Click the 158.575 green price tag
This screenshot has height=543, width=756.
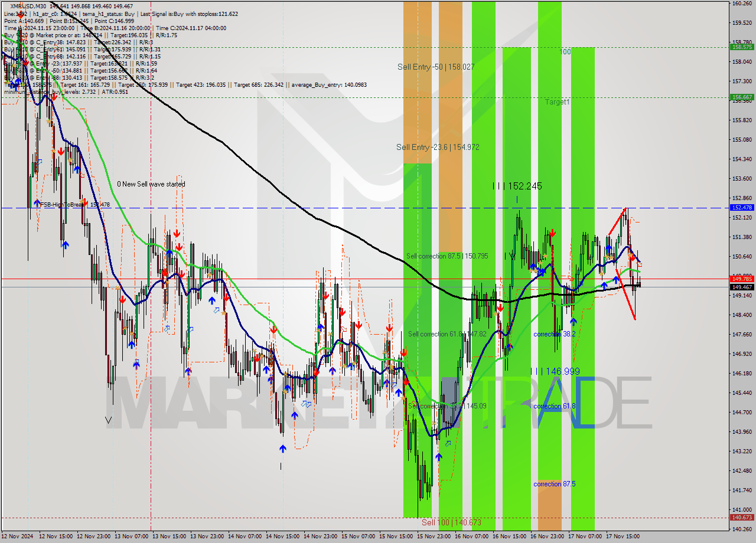click(742, 47)
